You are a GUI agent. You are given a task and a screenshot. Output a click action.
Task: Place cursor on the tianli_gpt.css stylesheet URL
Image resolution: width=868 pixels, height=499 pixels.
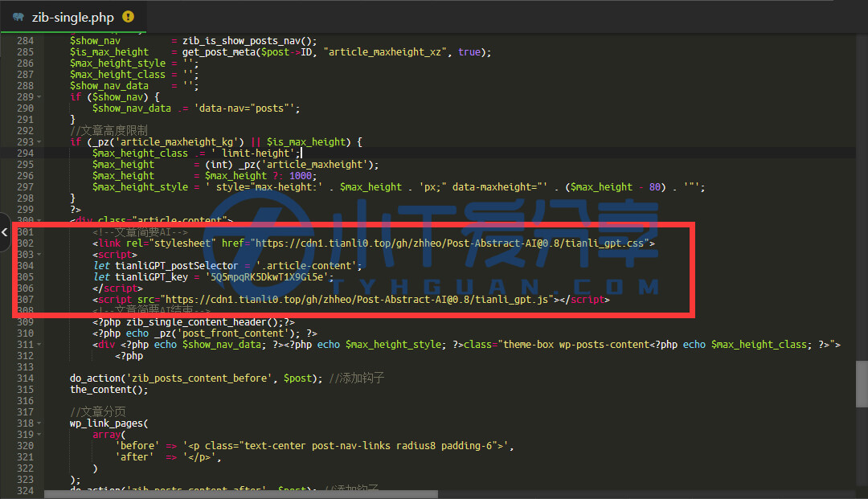[x=450, y=243]
